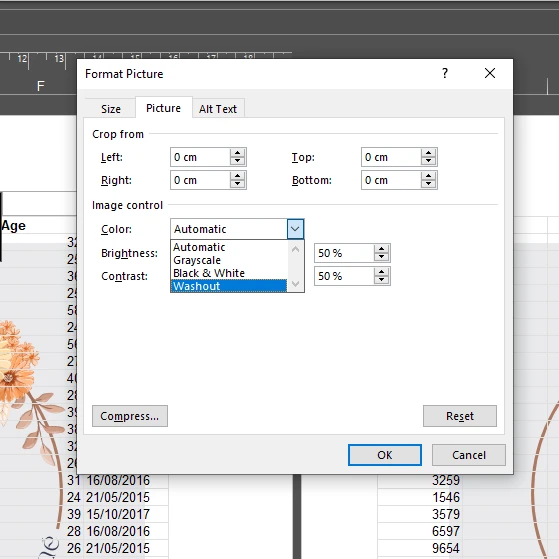Image resolution: width=559 pixels, height=559 pixels.
Task: Select the cell containing 3259
Action: (420, 481)
